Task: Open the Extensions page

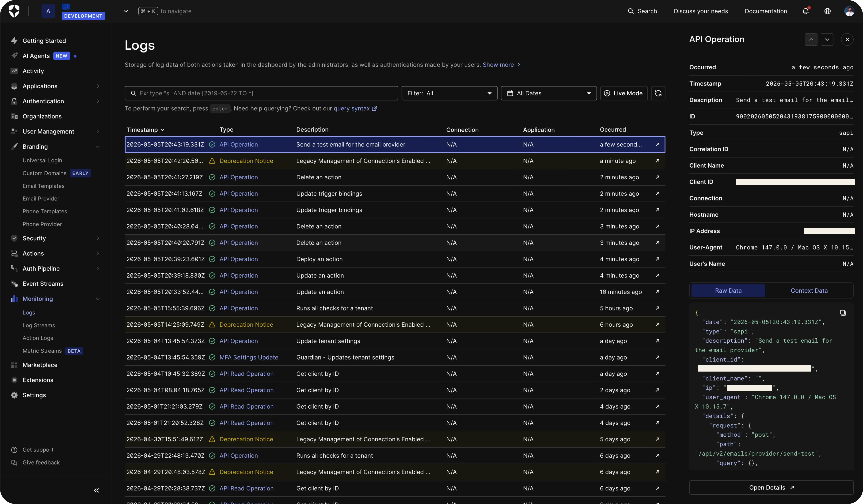Action: (x=38, y=380)
